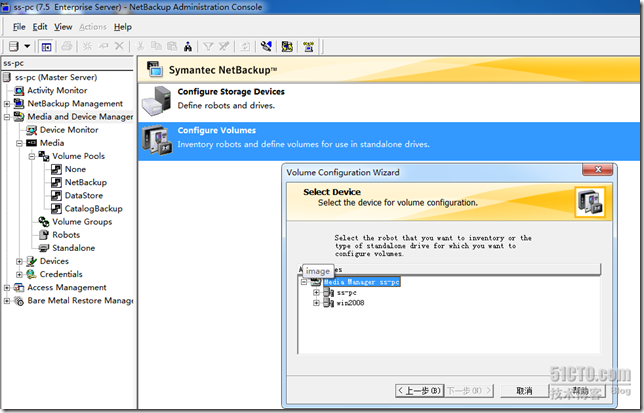Click the rightmost robot-like toolbar icon
Viewport: 644px width, 413px height.
click(x=308, y=46)
